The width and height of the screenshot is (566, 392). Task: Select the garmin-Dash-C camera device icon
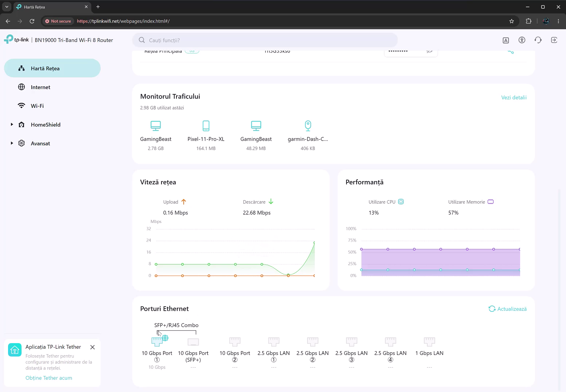(308, 126)
